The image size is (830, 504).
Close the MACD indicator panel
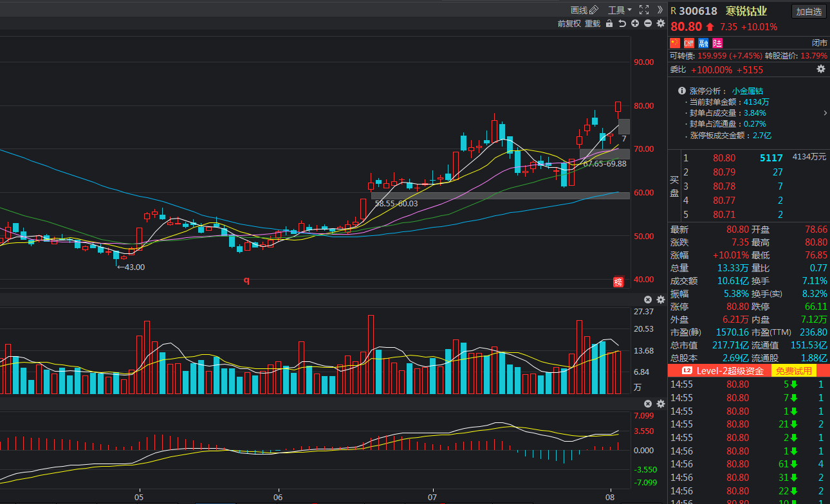[x=648, y=404]
